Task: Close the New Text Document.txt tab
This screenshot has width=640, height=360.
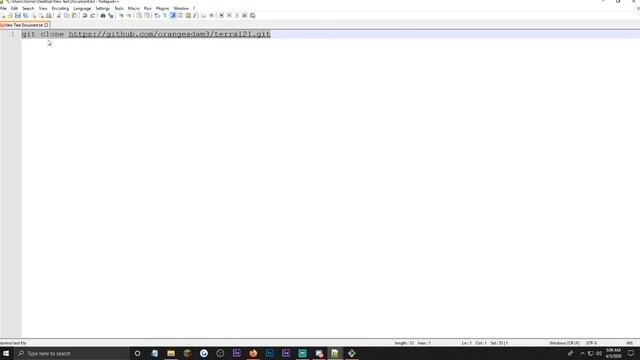Action: [46, 25]
